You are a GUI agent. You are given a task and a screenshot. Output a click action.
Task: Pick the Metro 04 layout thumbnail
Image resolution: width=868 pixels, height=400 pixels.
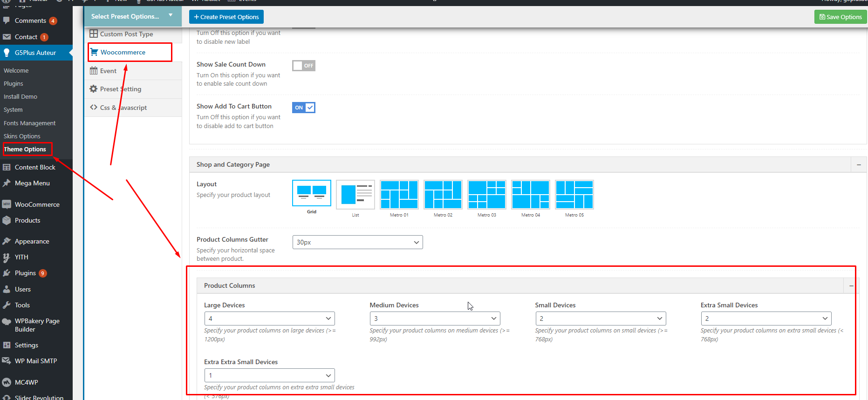(x=531, y=195)
